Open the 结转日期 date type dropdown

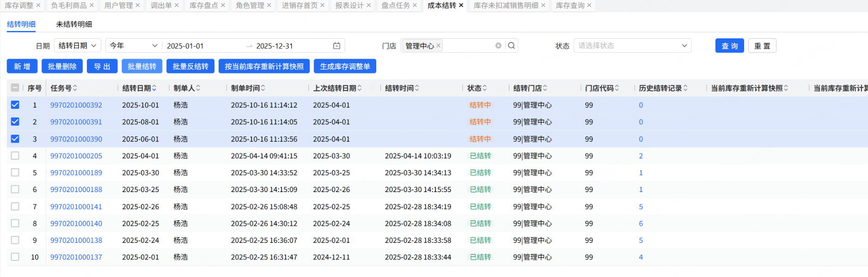pos(78,46)
